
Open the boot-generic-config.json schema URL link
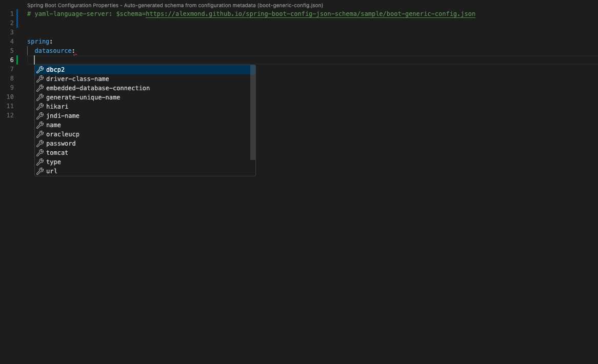pos(310,14)
